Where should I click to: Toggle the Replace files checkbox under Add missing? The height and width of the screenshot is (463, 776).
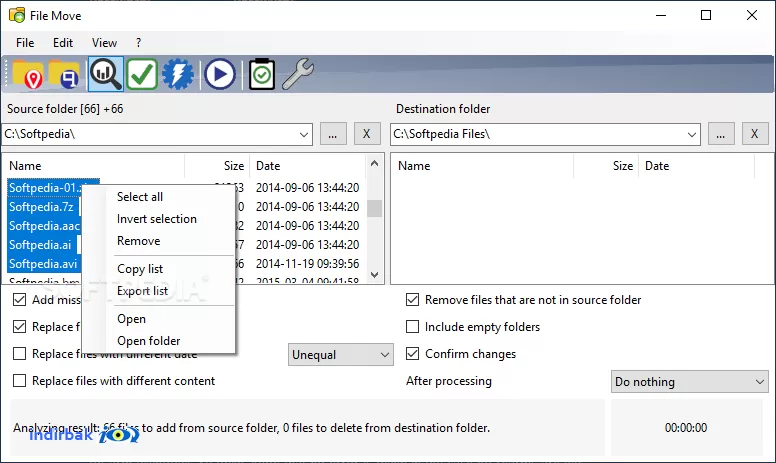(19, 326)
